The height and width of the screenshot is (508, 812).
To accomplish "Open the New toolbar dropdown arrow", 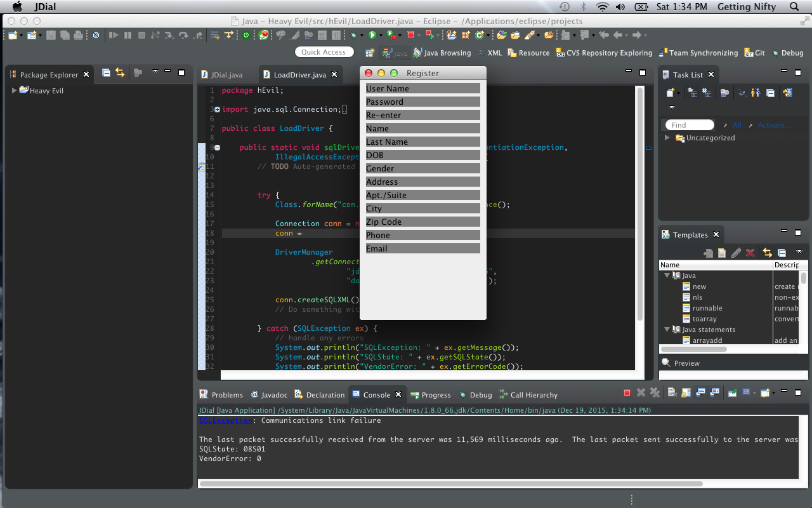I will coord(21,36).
